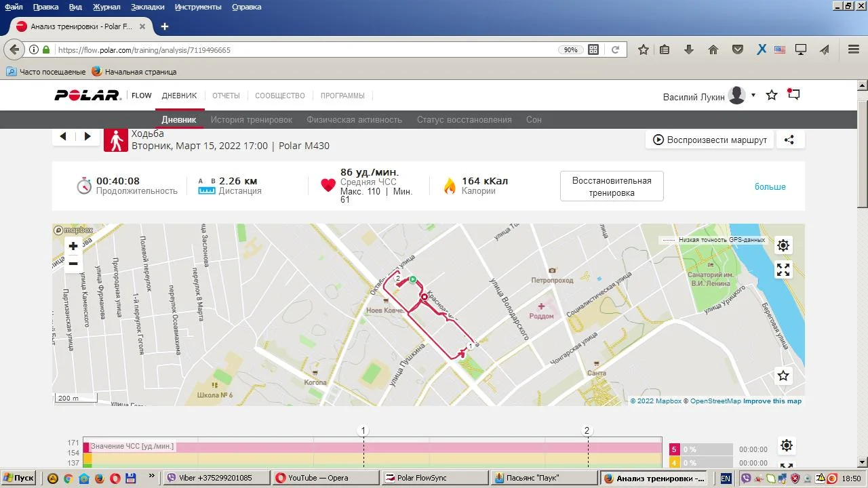
Task: Open the История тренировок tab
Action: pos(252,119)
